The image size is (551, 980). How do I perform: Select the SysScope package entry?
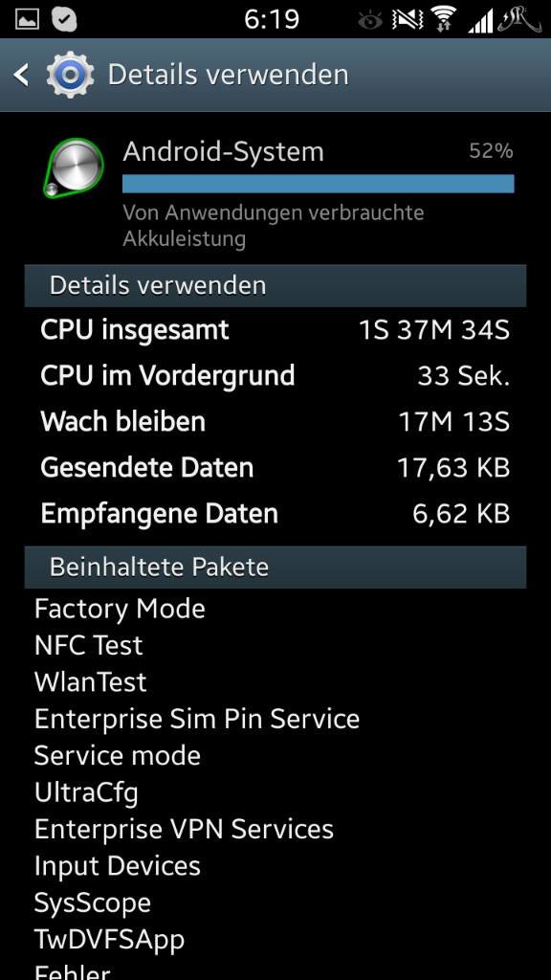(93, 903)
